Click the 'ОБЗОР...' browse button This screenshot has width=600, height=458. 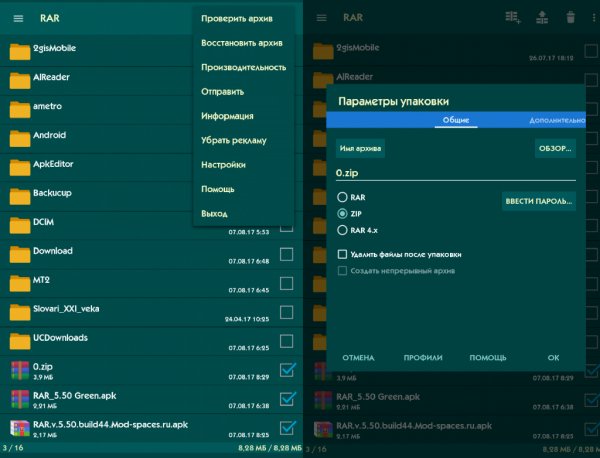(x=555, y=148)
